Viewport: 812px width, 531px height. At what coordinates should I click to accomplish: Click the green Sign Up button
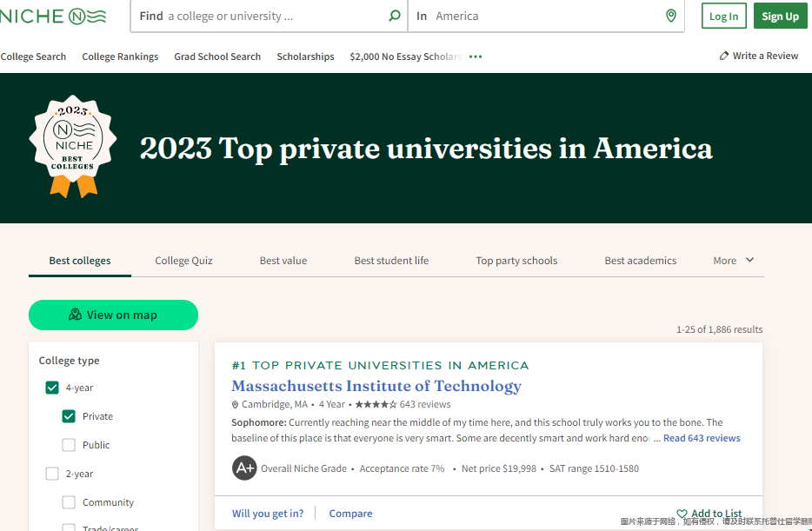[780, 16]
